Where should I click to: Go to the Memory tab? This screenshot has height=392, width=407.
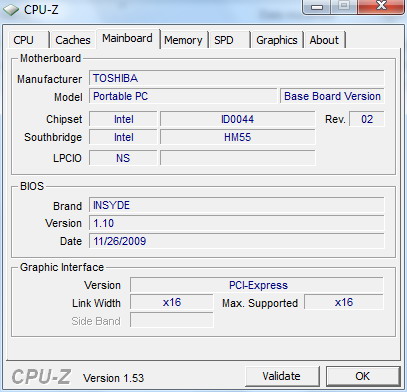pyautogui.click(x=183, y=40)
